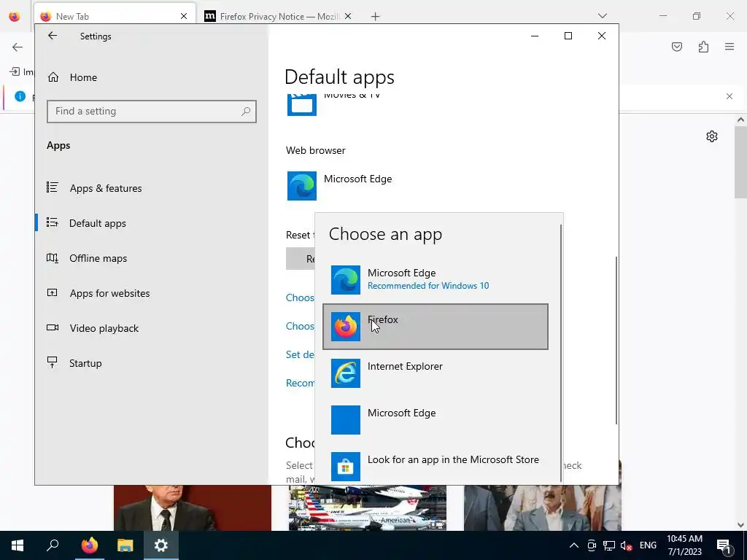The width and height of the screenshot is (747, 560).
Task: Open Action Center notifications icon
Action: [x=724, y=545]
